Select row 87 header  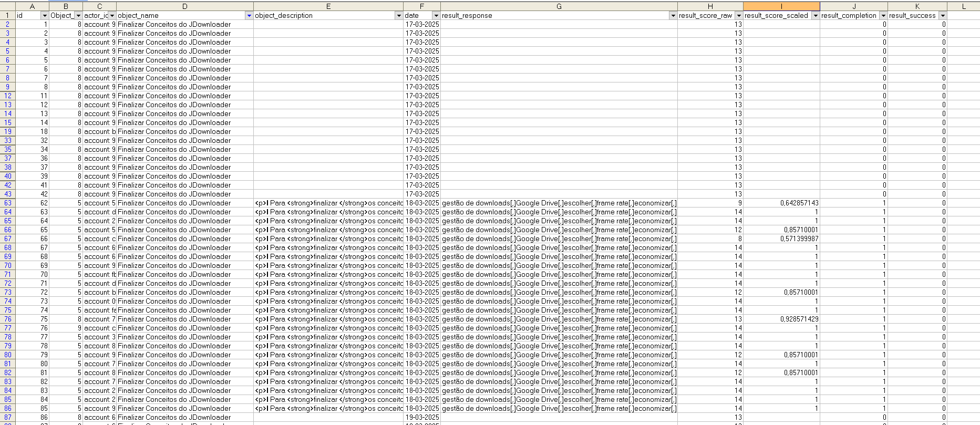pyautogui.click(x=7, y=418)
